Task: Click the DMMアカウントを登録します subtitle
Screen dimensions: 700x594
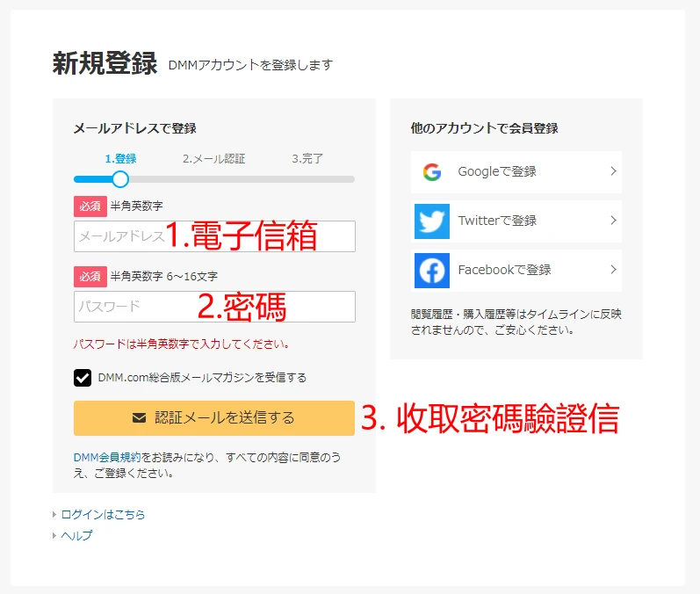Action: tap(250, 65)
